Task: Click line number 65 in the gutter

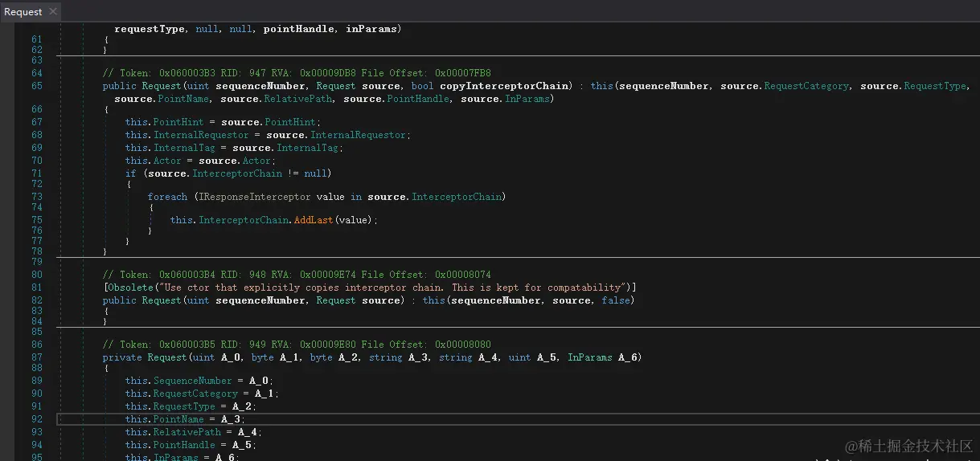Action: [36, 86]
